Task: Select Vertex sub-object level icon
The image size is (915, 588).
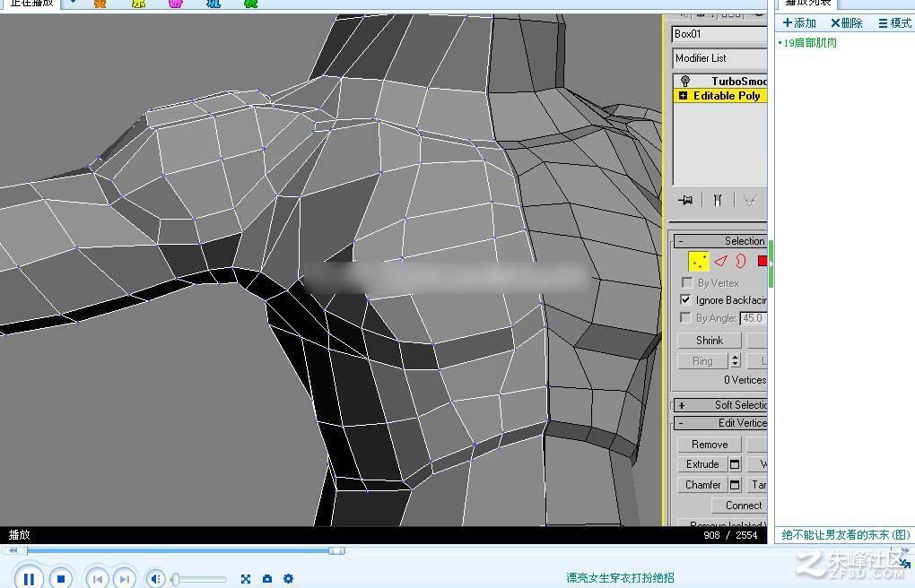Action: [x=699, y=262]
